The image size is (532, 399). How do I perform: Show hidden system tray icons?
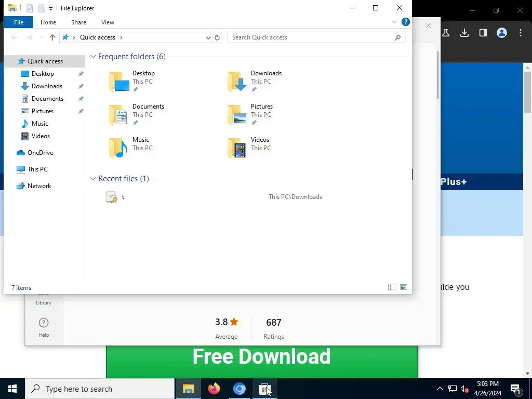click(x=440, y=389)
